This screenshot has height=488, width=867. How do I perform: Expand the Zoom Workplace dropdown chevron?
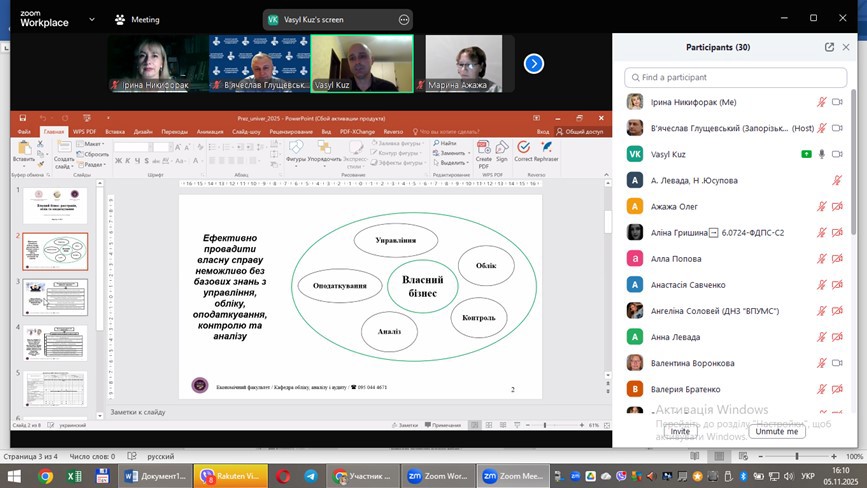coord(95,19)
